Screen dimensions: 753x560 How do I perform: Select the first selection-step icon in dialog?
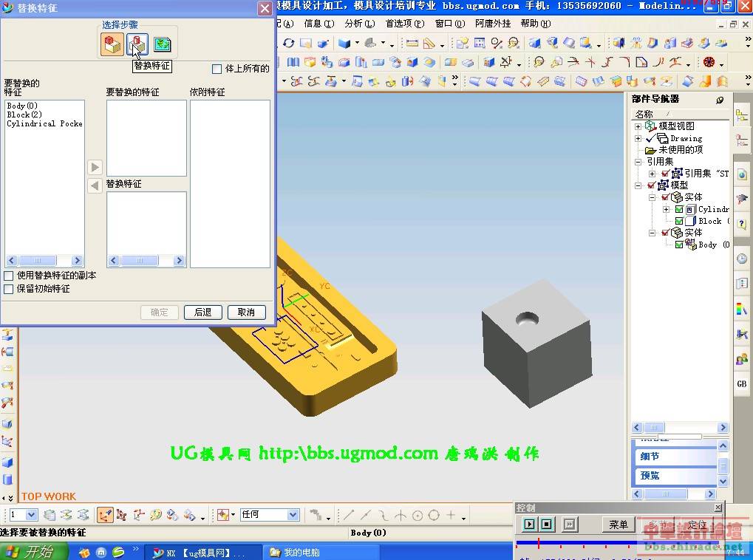click(x=112, y=45)
